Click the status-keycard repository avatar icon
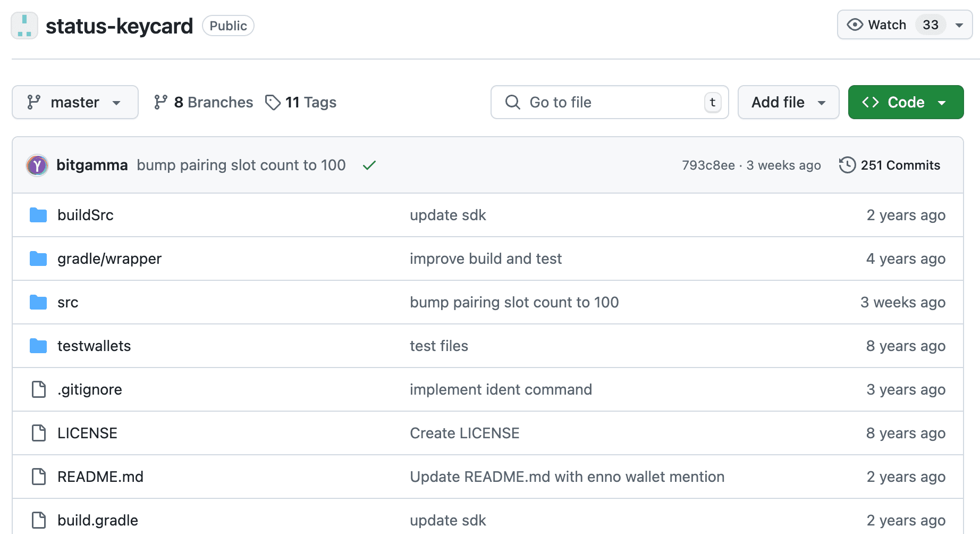The width and height of the screenshot is (980, 534). click(x=24, y=26)
